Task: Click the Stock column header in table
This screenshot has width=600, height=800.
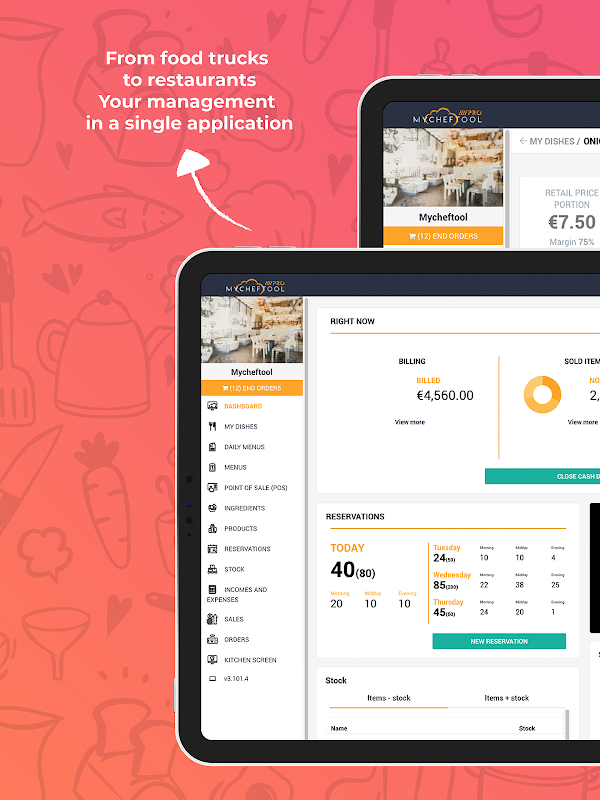Action: (x=527, y=728)
